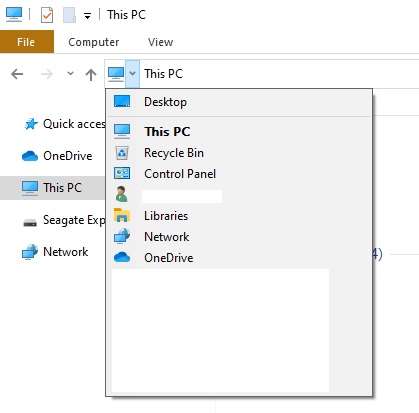Click the OneDrive cloud icon in dropdown
The image size is (419, 413).
[122, 257]
